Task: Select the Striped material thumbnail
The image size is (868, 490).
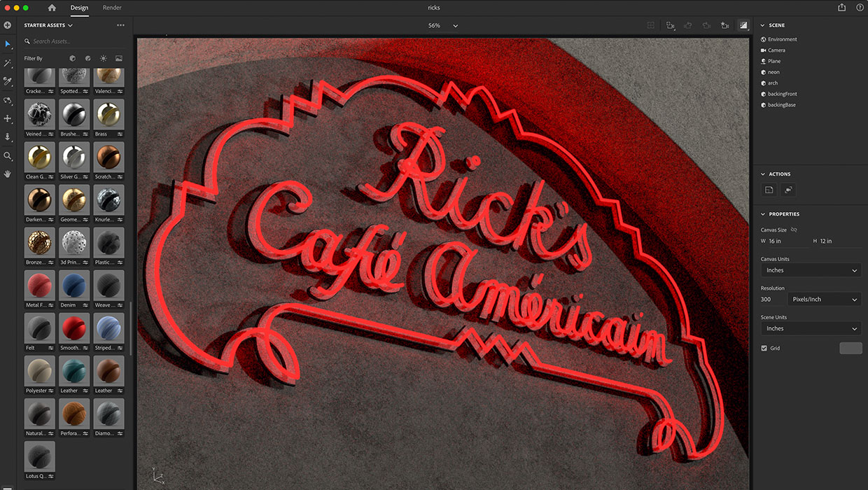Action: pos(108,328)
